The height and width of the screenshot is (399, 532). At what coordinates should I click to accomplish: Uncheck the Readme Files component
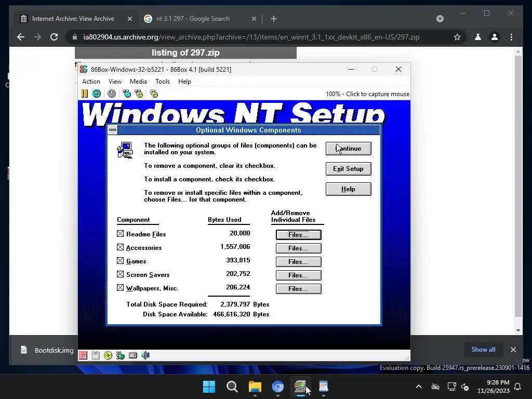coord(120,234)
